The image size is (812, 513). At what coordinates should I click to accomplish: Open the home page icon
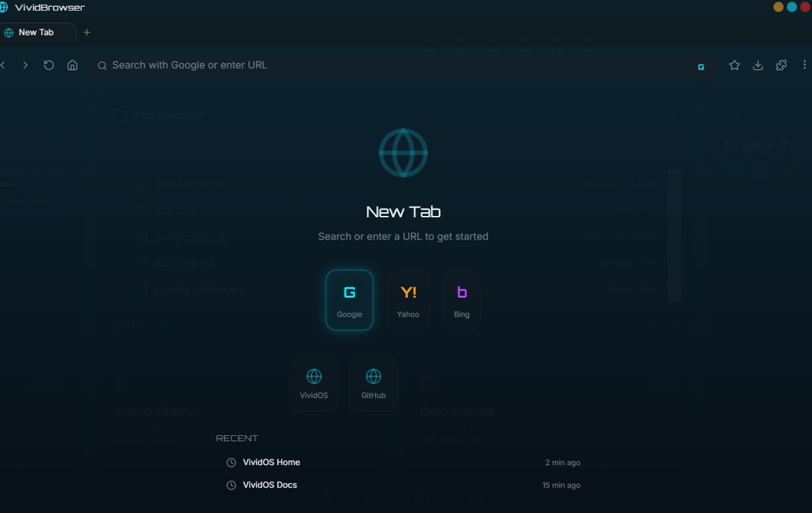(72, 65)
